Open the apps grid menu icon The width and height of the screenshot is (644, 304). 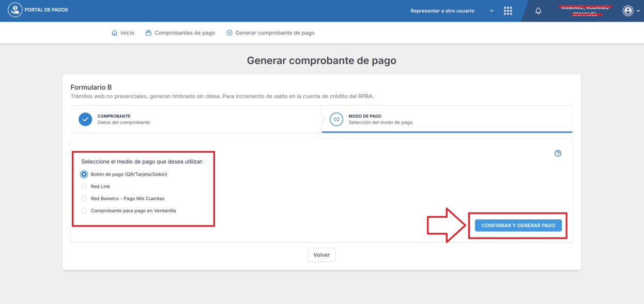click(508, 11)
